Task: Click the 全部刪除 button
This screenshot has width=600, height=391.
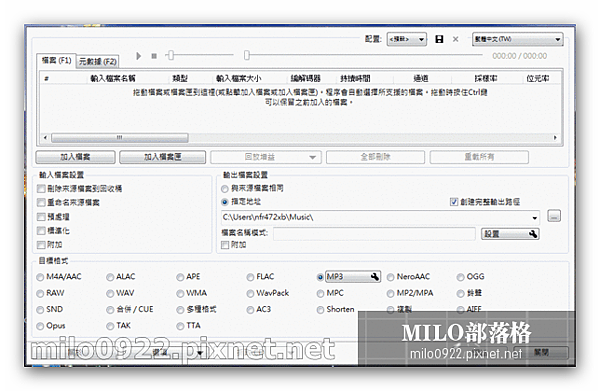Action: coord(375,157)
